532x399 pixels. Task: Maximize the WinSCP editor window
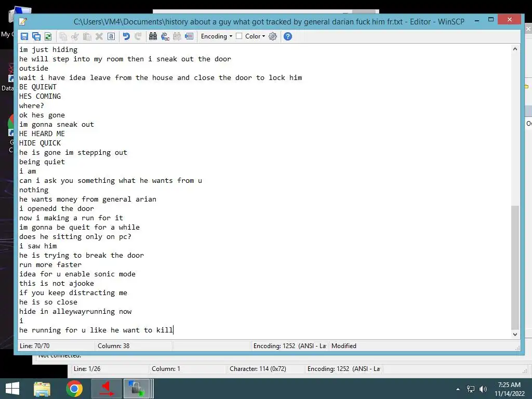point(490,20)
